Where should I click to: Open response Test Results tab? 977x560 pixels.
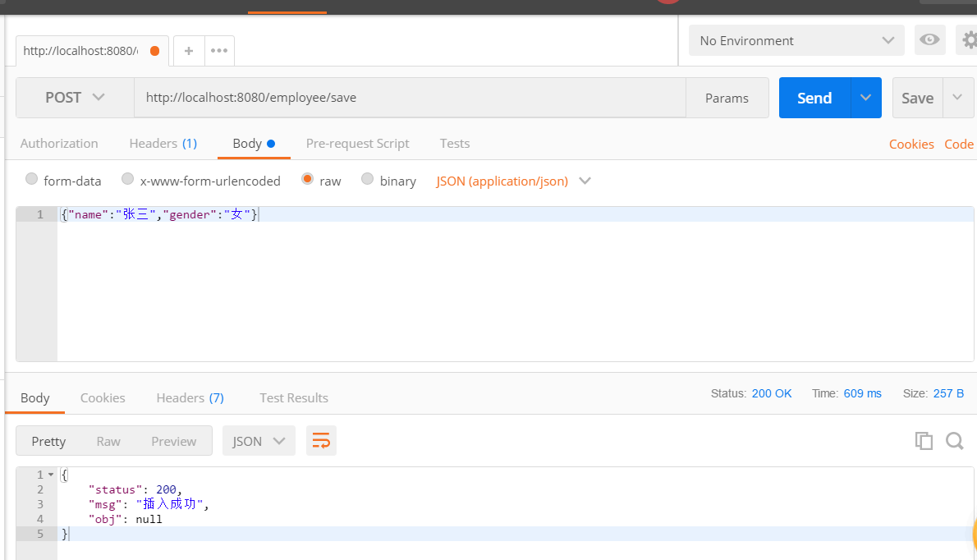(294, 398)
